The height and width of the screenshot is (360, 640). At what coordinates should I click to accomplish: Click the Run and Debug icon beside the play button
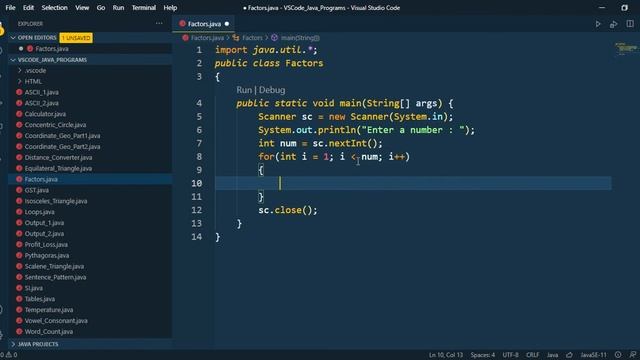click(613, 24)
